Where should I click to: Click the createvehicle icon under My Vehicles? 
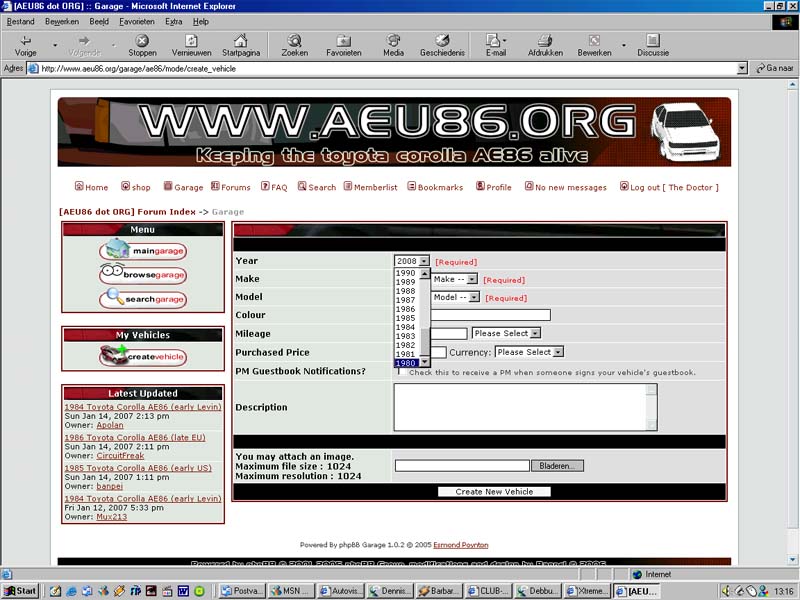(x=142, y=356)
